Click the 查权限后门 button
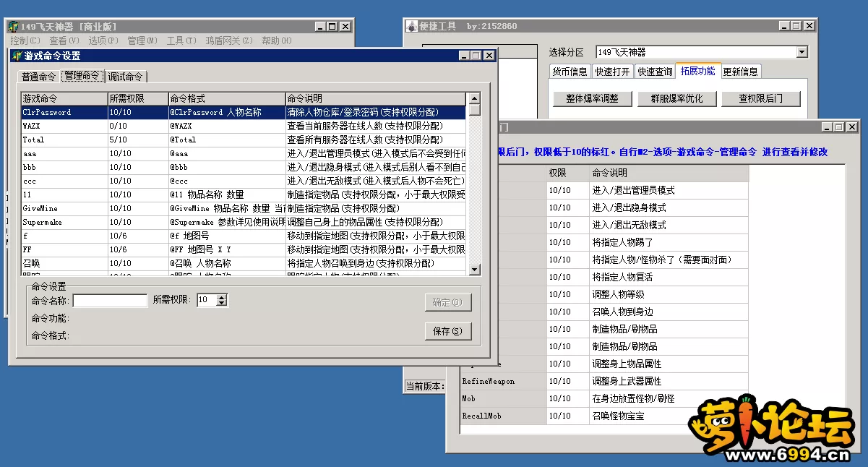Image resolution: width=868 pixels, height=467 pixels. click(760, 99)
